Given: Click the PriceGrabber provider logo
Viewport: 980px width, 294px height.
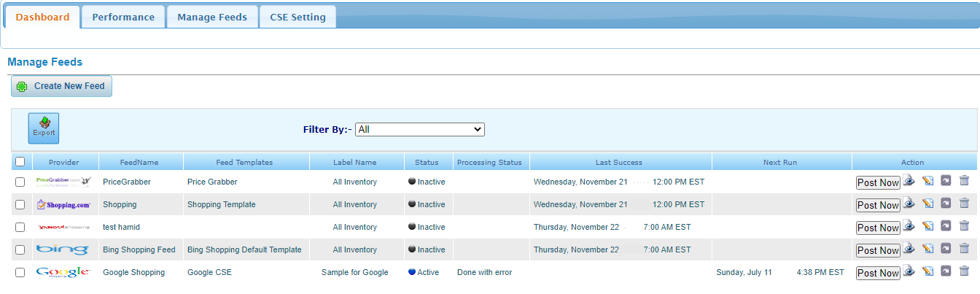Looking at the screenshot, I should pos(63,181).
